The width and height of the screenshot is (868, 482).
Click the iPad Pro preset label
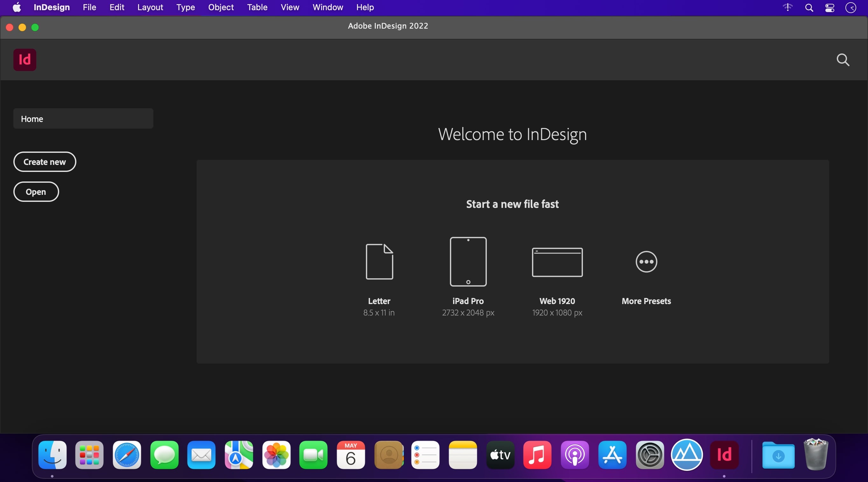(468, 301)
